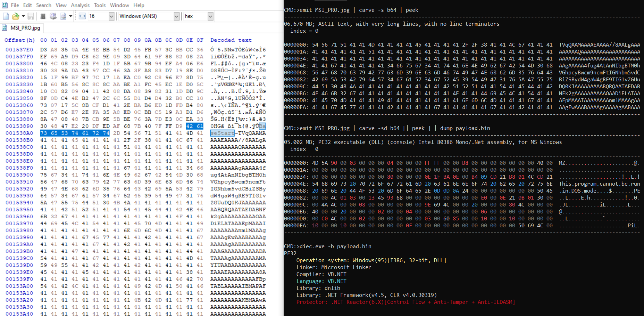Click '06.670 MB; ASCII text' line in terminal
Screen dimensions: 644x316
392,24
